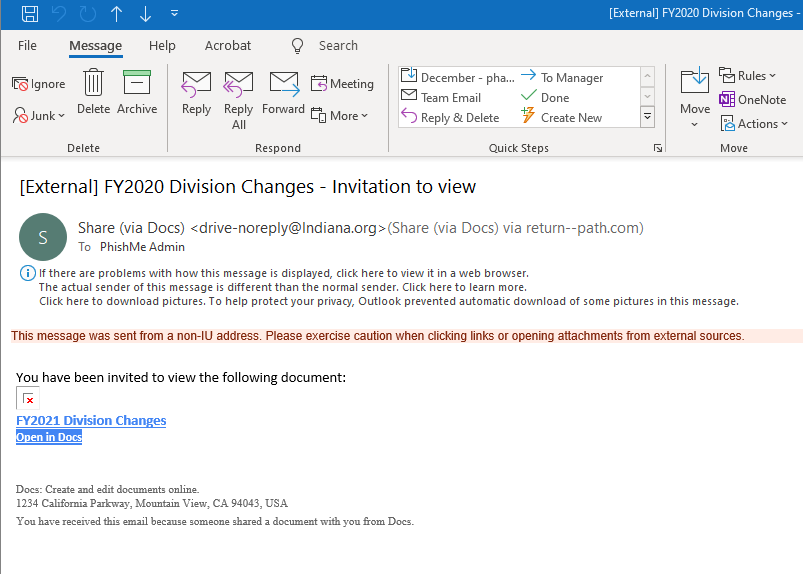This screenshot has width=803, height=574.
Task: Open the Junk dropdown menu
Action: pos(39,116)
